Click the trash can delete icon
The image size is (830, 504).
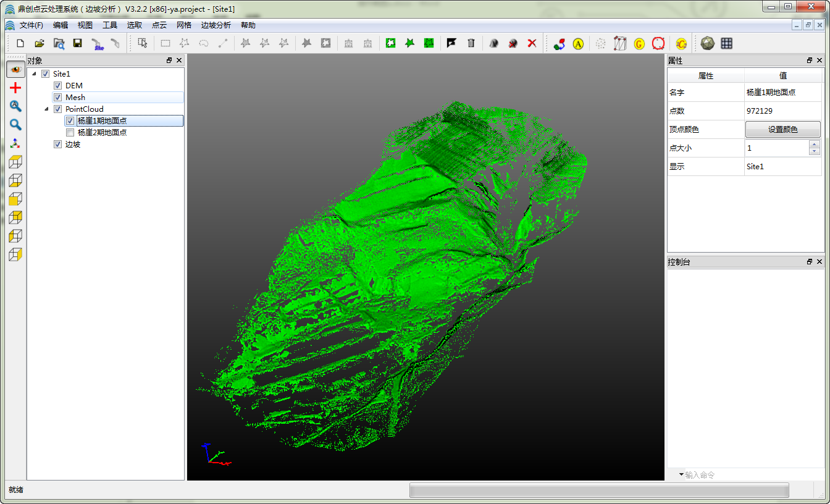pyautogui.click(x=471, y=43)
